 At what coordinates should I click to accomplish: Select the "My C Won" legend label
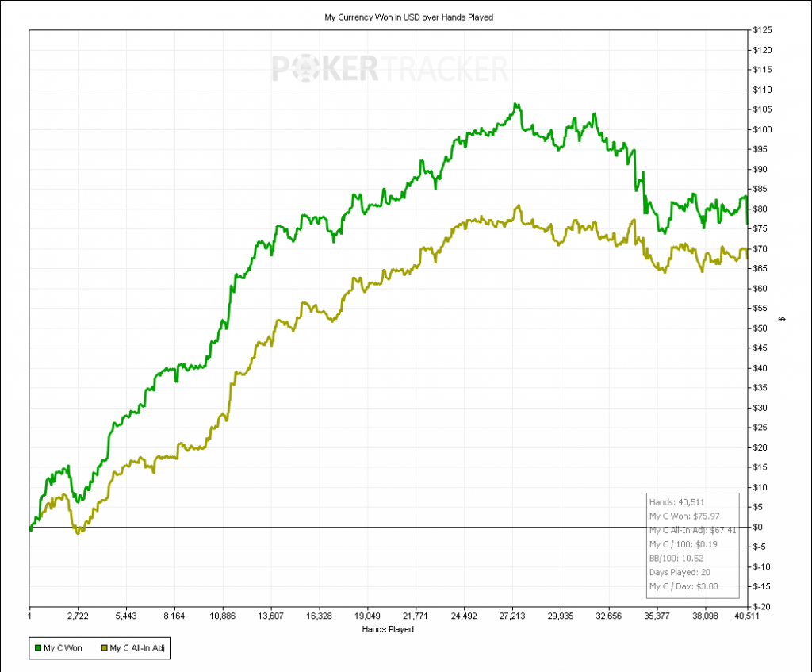pyautogui.click(x=63, y=648)
